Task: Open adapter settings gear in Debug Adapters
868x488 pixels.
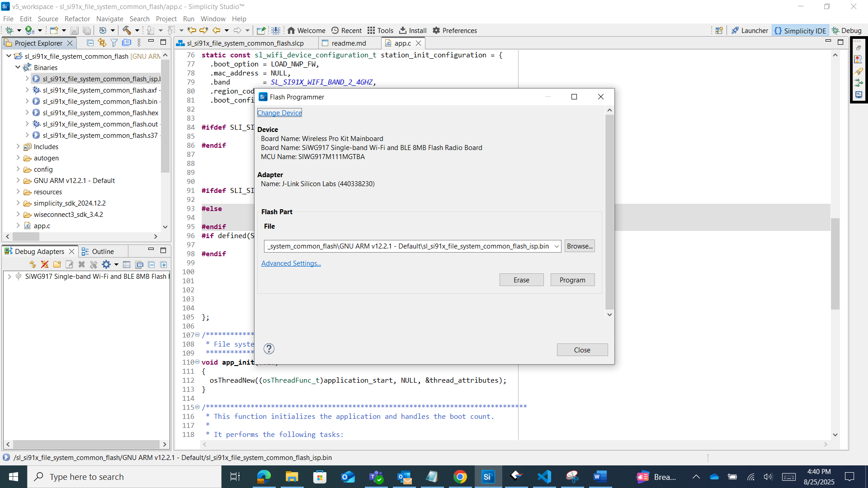Action: tap(105, 264)
